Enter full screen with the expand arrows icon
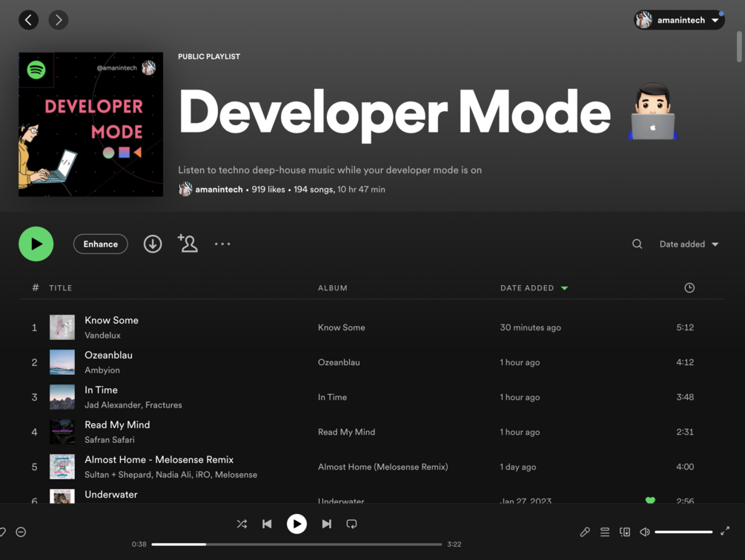Screen dimensions: 745x560 [725, 532]
